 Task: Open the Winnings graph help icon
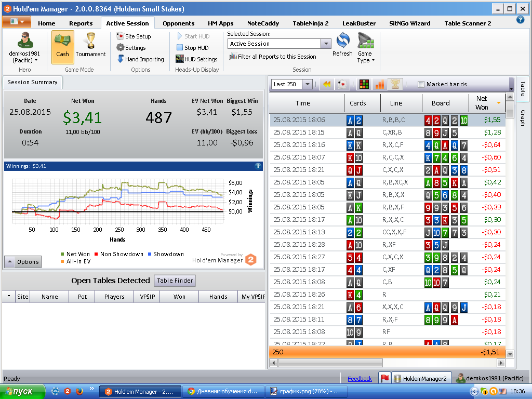click(258, 166)
